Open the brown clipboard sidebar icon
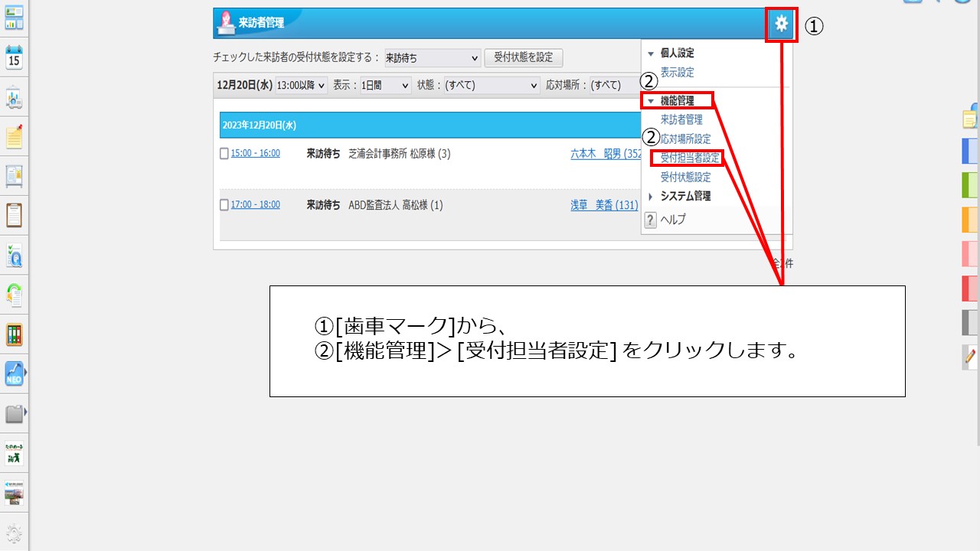 14,215
